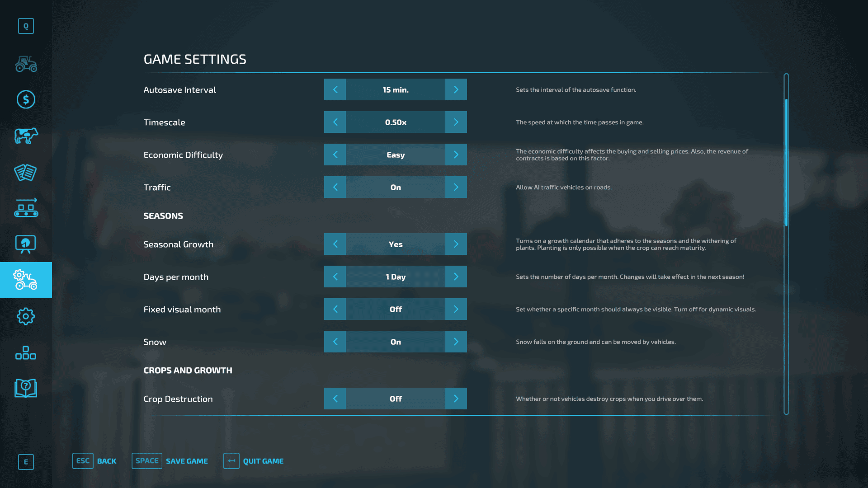The width and height of the screenshot is (868, 488).
Task: Click the Traffic On value field
Action: [396, 187]
